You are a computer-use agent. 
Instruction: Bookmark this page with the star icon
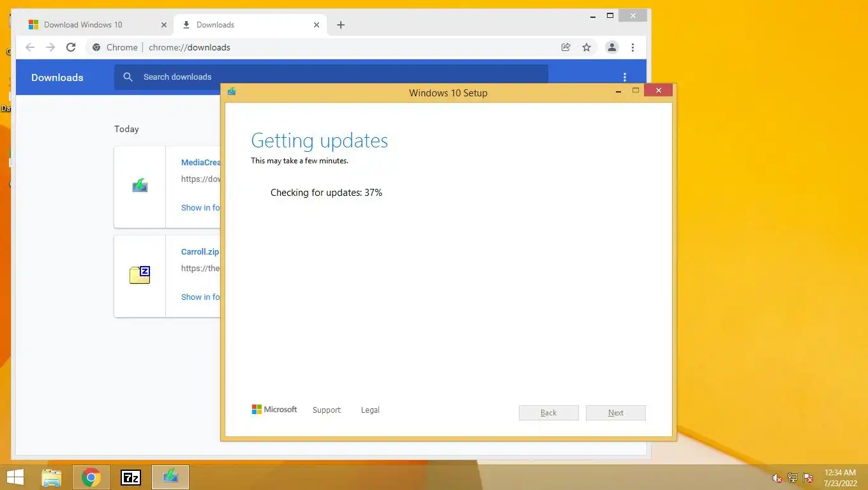pyautogui.click(x=587, y=47)
